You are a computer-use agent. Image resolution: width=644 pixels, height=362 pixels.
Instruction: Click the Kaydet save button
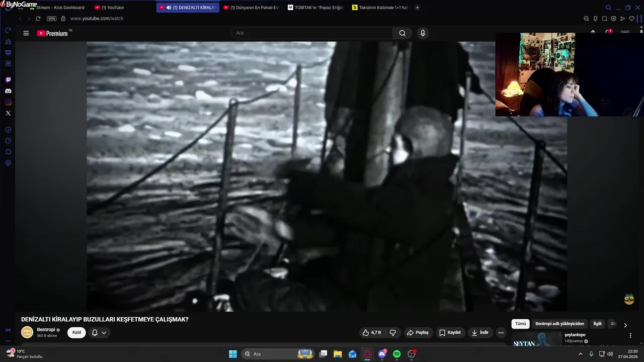(x=450, y=332)
